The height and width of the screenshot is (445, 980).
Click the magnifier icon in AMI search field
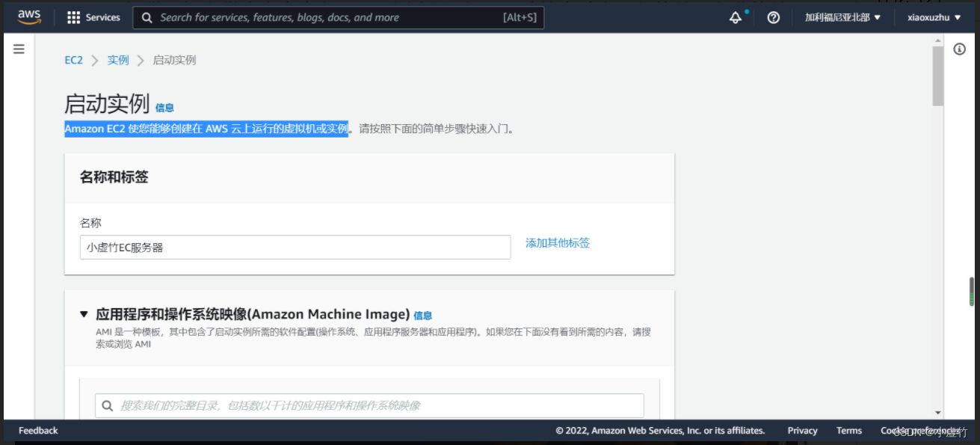(x=108, y=405)
